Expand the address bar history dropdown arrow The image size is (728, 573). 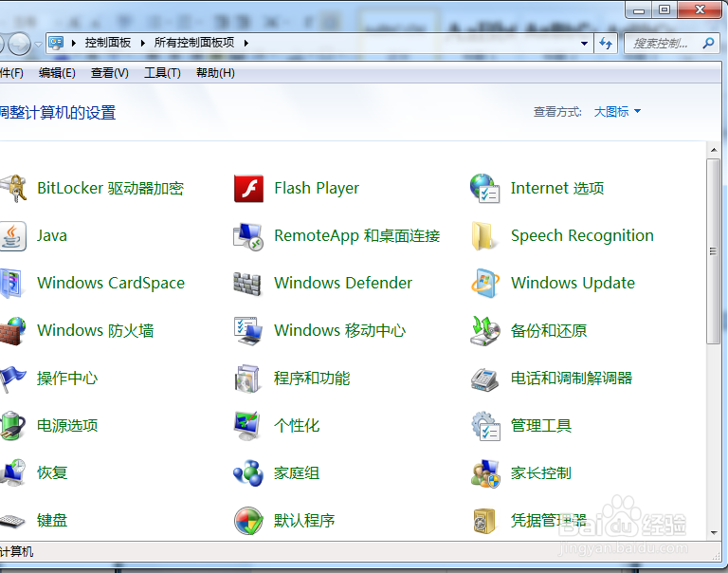point(584,44)
